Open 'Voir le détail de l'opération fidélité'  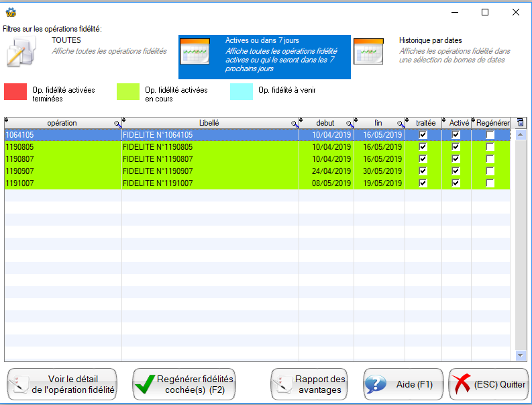62,385
